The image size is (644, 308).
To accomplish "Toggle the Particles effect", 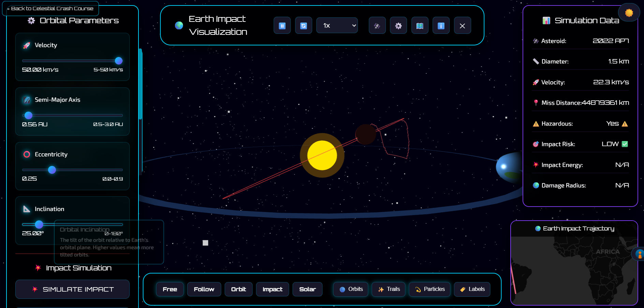I will pyautogui.click(x=429, y=289).
